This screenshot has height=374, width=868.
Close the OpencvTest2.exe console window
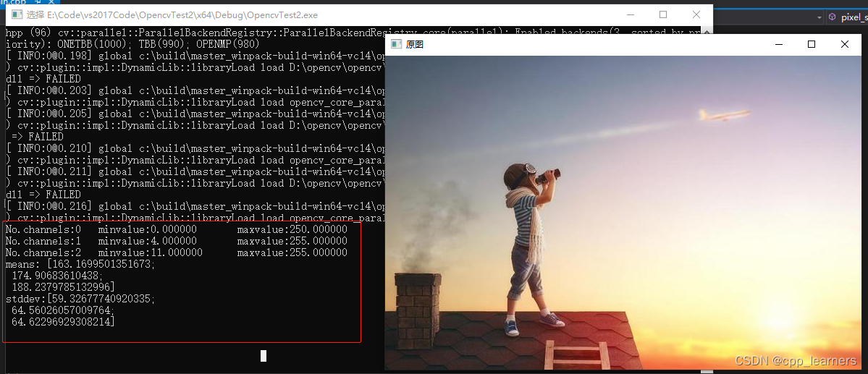tap(696, 15)
